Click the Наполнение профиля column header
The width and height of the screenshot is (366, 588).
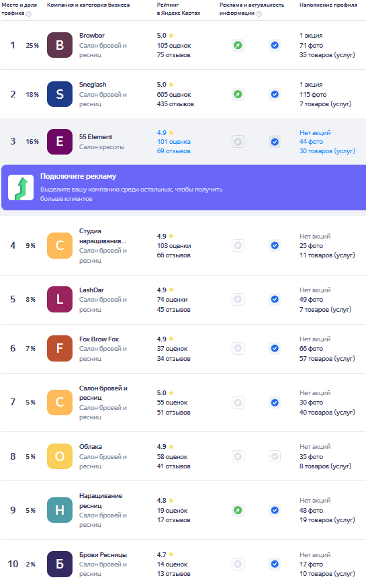328,5
